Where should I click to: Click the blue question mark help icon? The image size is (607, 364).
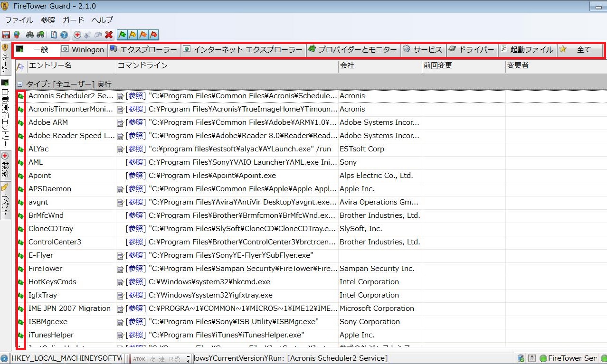64,35
